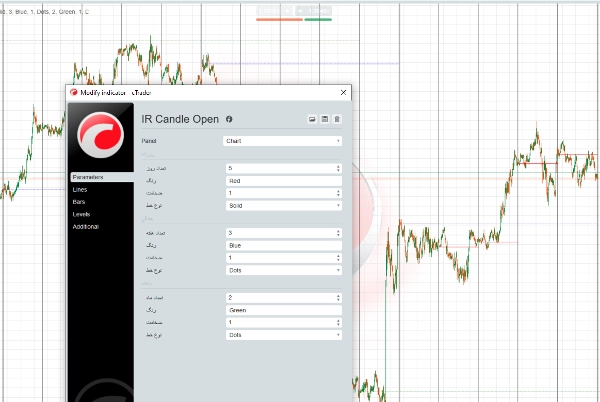
Task: Click the Modify indicator - cTrader title text
Action: [x=116, y=93]
